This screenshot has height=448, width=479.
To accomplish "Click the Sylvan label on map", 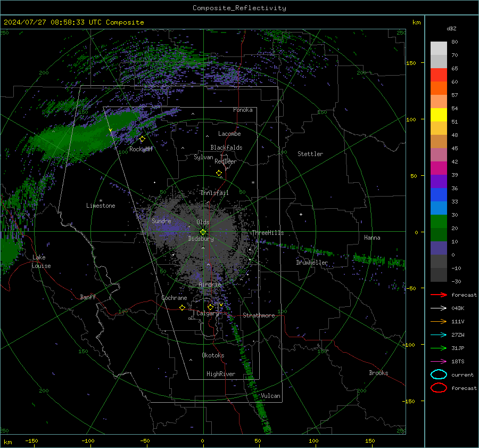I will 203,157.
